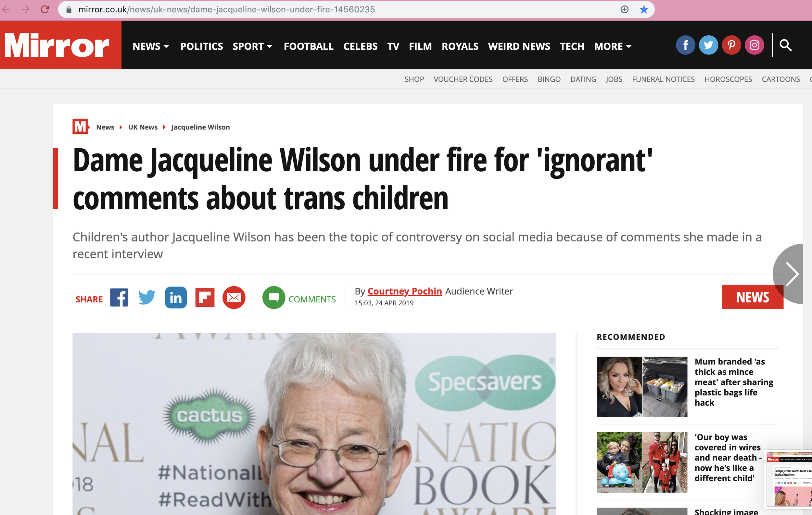
Task: Open OFFERS link
Action: point(515,79)
